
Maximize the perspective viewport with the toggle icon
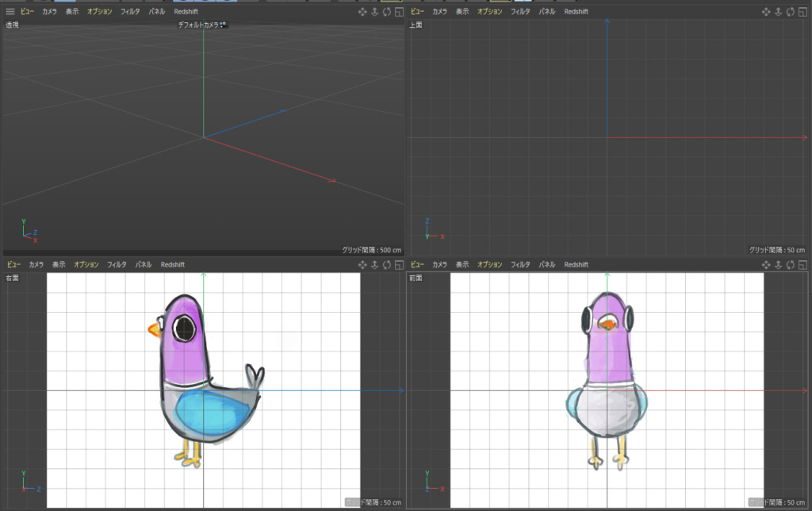[398, 12]
